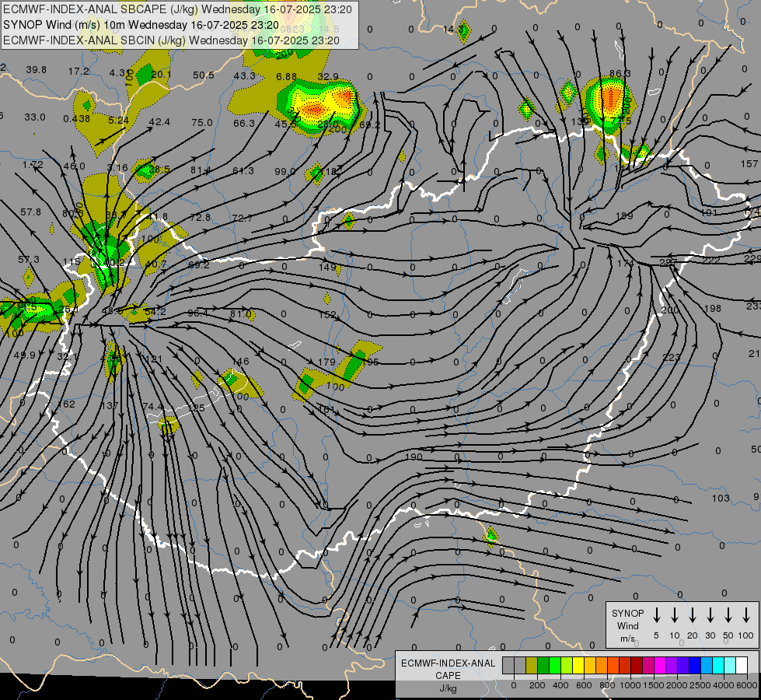Click the 121 value on the map

point(154,359)
